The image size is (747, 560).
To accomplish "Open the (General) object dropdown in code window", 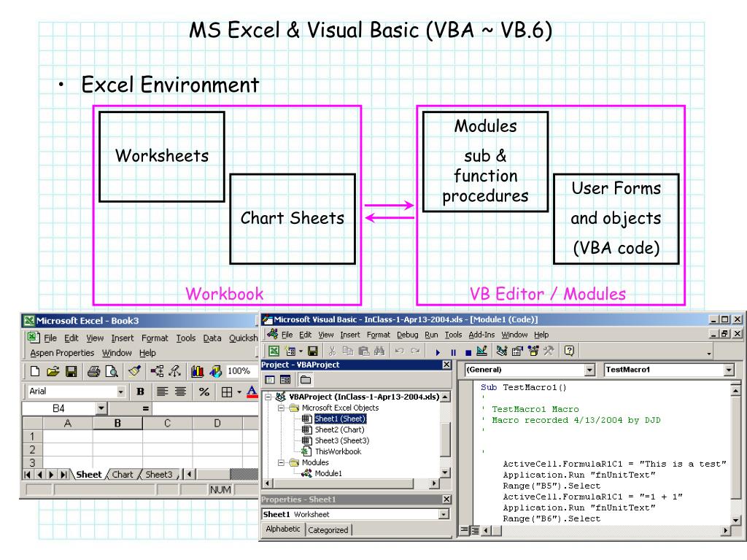I will [589, 370].
